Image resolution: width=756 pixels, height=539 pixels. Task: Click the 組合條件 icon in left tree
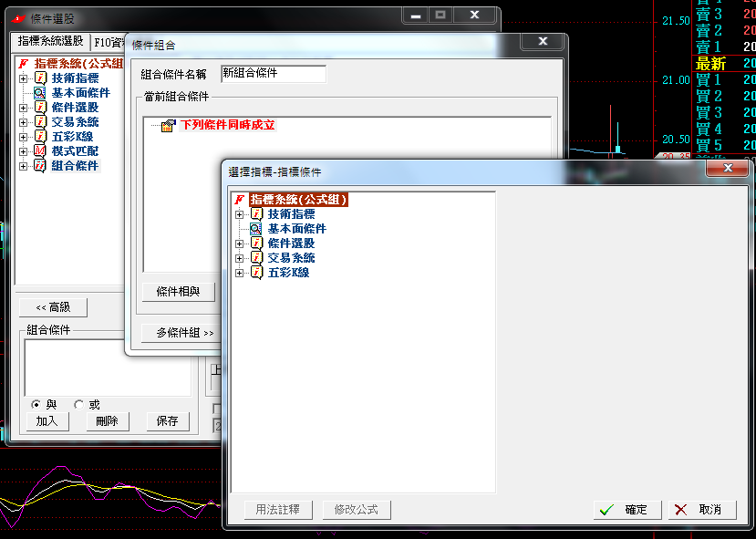(x=40, y=166)
